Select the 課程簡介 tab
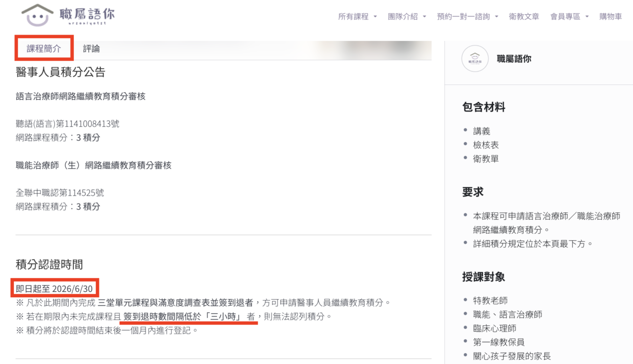 pyautogui.click(x=44, y=48)
